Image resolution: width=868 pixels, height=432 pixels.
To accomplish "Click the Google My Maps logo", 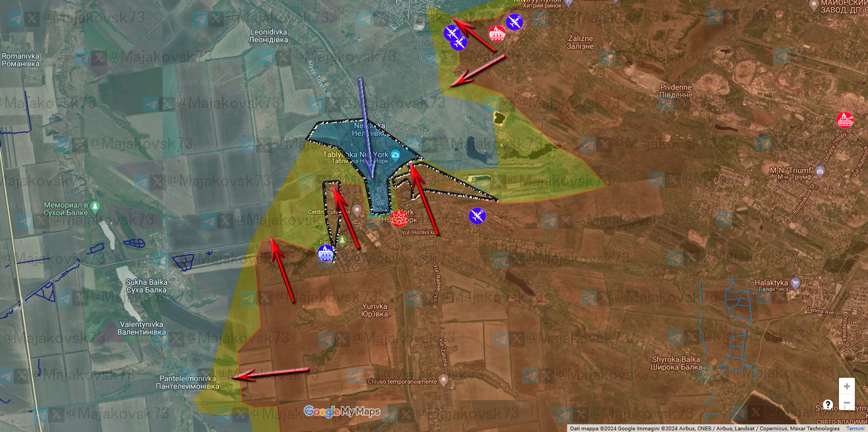I will tap(342, 411).
